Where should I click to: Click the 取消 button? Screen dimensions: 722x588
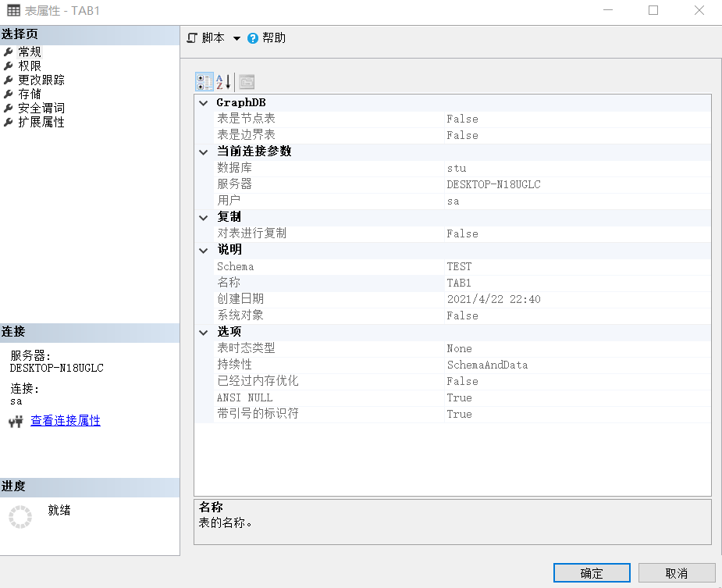coord(677,573)
